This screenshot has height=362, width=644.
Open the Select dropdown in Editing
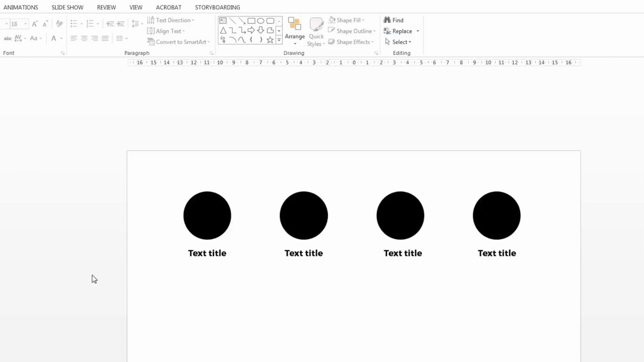pyautogui.click(x=398, y=42)
